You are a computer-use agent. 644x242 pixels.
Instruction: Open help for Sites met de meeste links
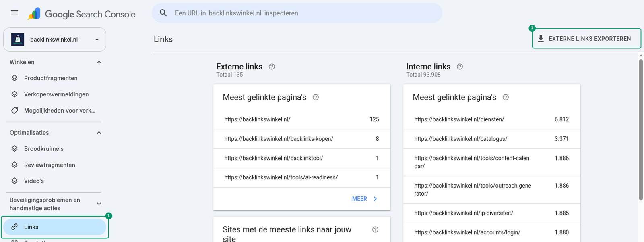[x=375, y=229]
